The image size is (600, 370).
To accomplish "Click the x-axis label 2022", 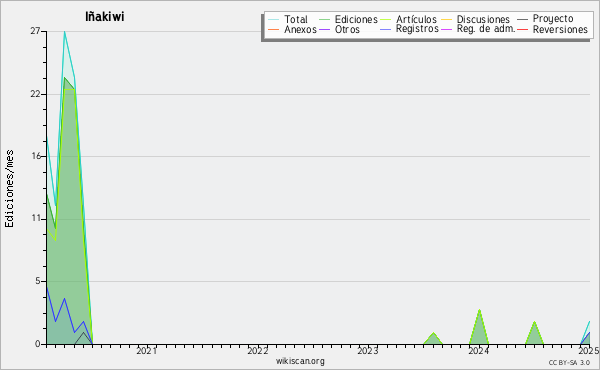I will pos(258,351).
